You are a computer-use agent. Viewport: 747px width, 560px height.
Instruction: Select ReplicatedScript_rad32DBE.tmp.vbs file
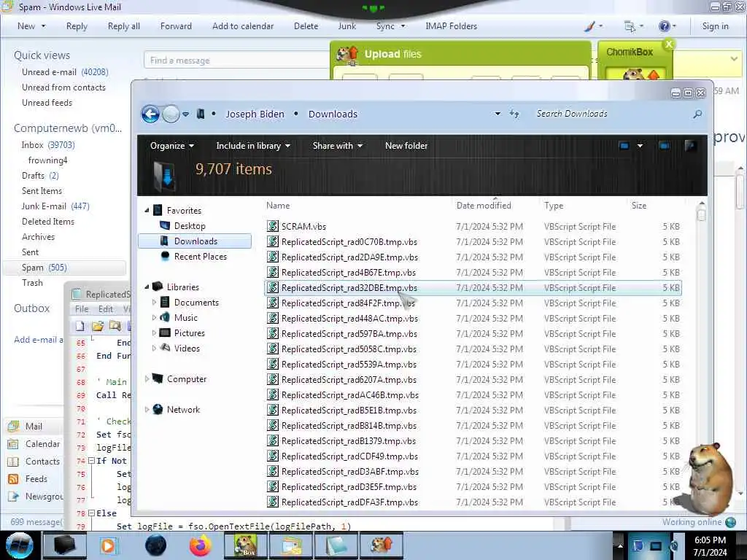(x=473, y=287)
